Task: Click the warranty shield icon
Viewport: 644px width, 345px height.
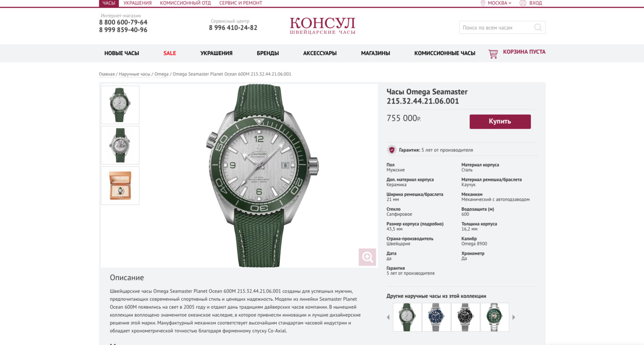Action: pyautogui.click(x=391, y=150)
